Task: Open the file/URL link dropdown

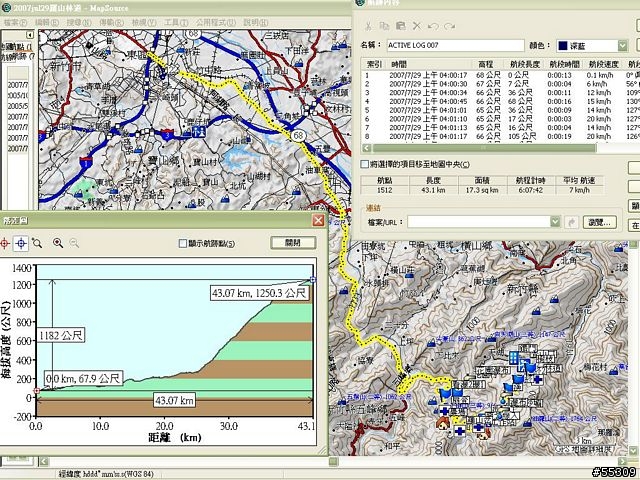Action: click(555, 222)
